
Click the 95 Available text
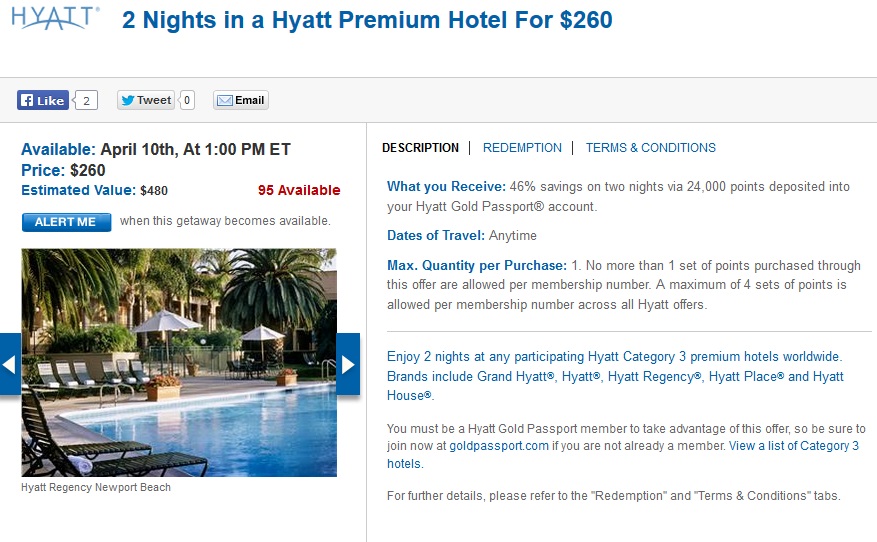click(299, 190)
